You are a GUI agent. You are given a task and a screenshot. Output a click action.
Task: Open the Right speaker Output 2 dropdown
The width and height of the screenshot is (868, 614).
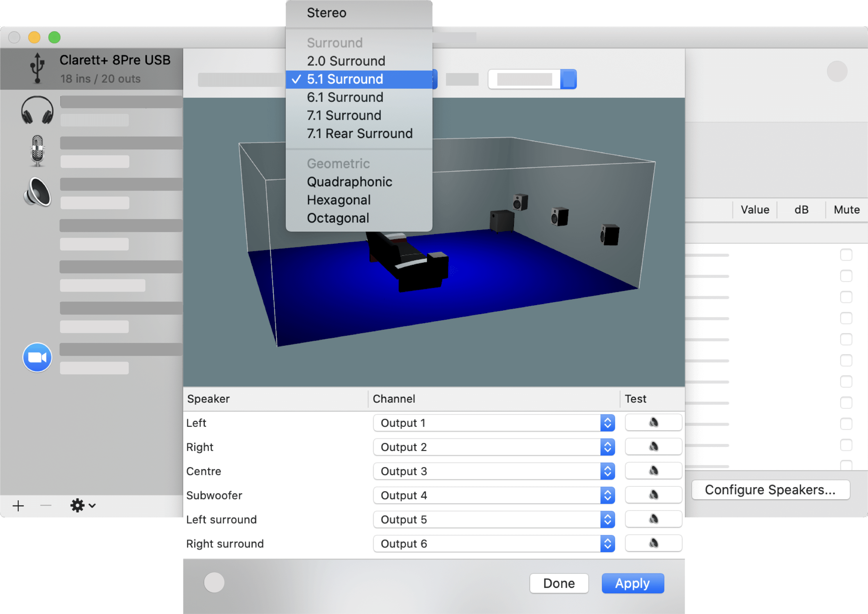tap(494, 447)
